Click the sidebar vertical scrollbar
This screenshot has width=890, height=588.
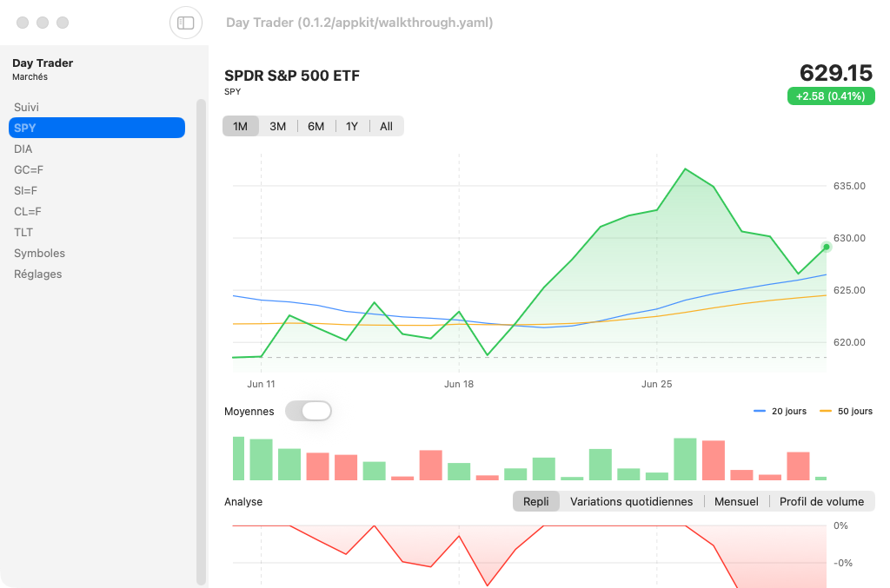(x=201, y=342)
